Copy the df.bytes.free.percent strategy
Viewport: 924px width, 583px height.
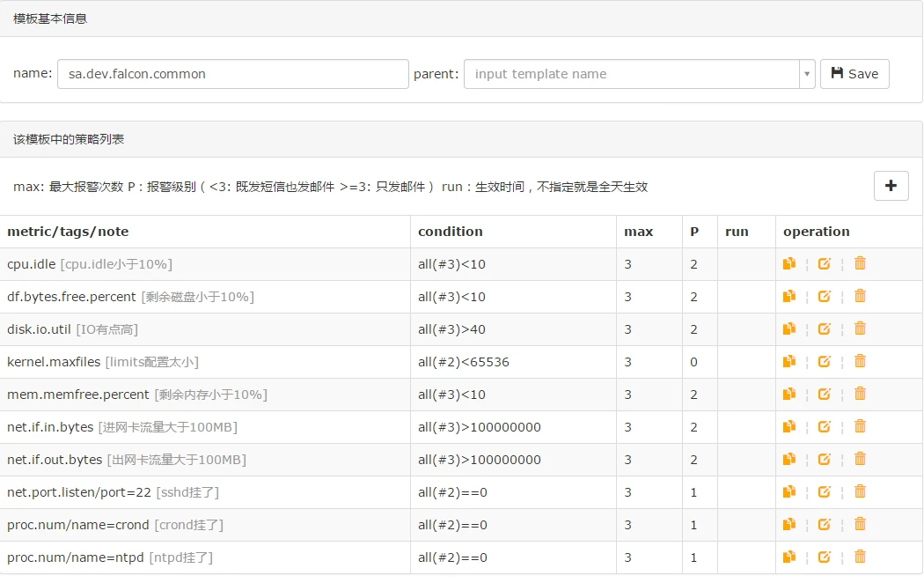click(789, 296)
